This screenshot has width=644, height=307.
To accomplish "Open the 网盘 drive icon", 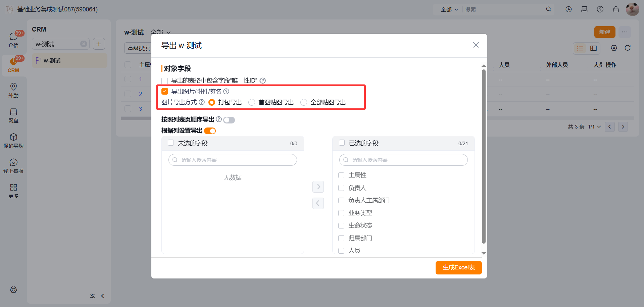I will (13, 112).
